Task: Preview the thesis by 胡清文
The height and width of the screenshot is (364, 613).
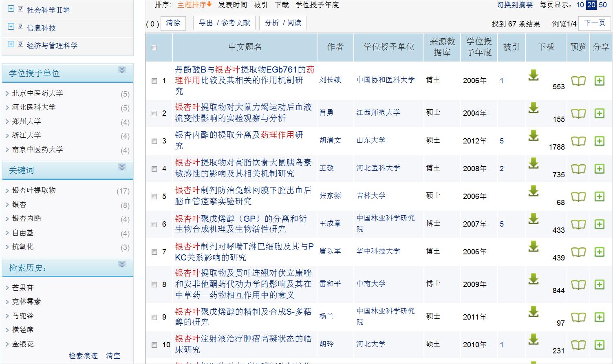Action: tap(578, 141)
